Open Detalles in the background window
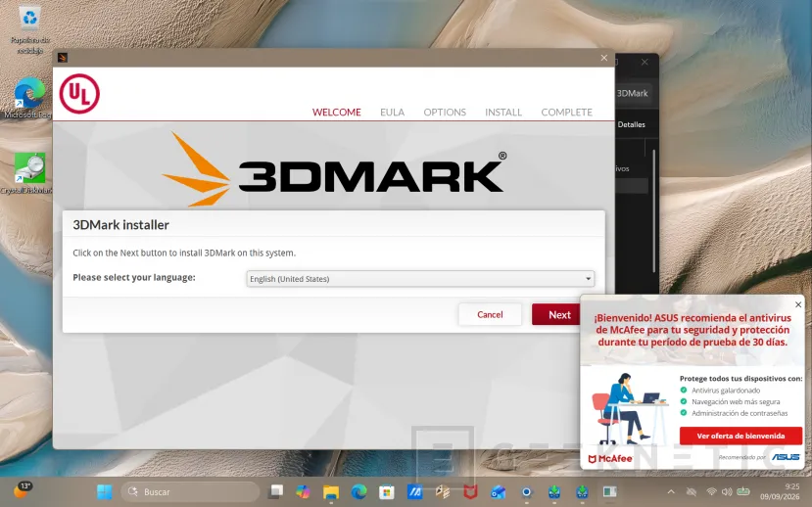This screenshot has width=812, height=507. click(x=631, y=124)
